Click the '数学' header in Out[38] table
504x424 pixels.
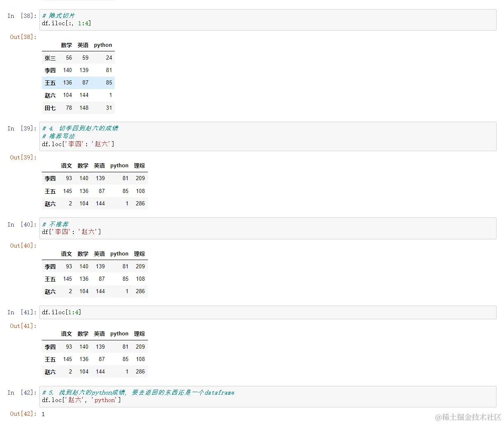(x=66, y=45)
